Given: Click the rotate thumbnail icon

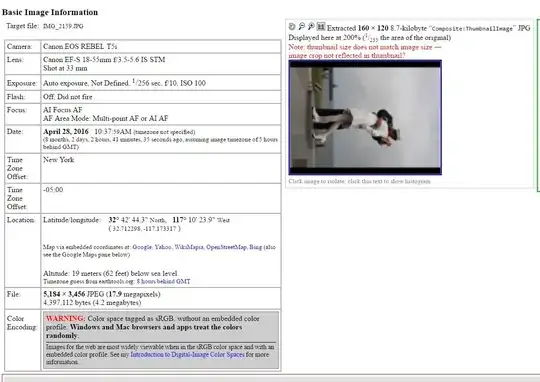Looking at the screenshot, I should point(292,27).
